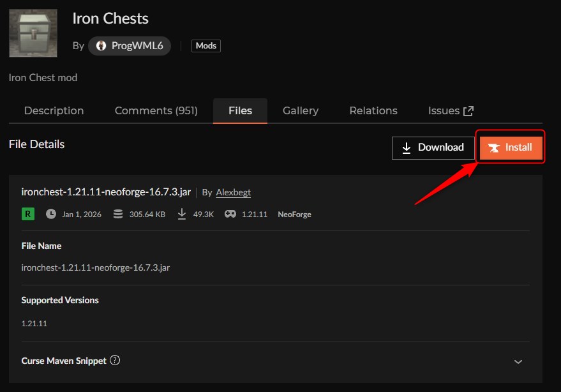
Task: Open the Relations tab
Action: tap(373, 110)
